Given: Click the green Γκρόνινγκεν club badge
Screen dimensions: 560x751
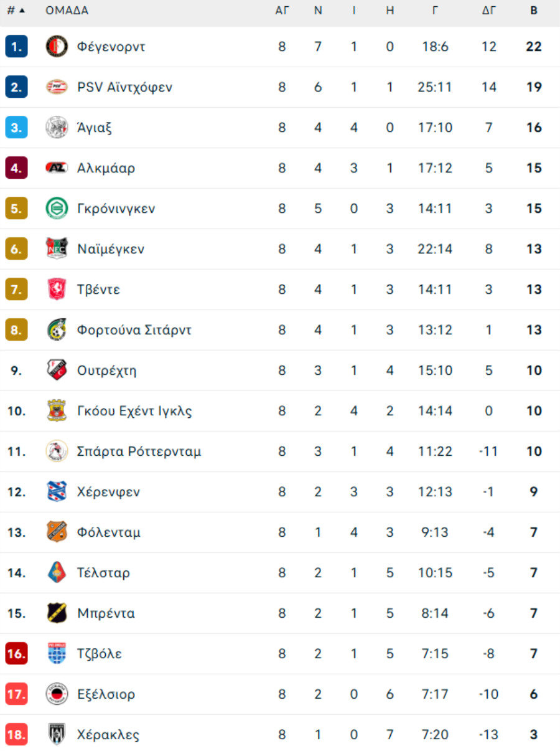Looking at the screenshot, I should [x=57, y=209].
